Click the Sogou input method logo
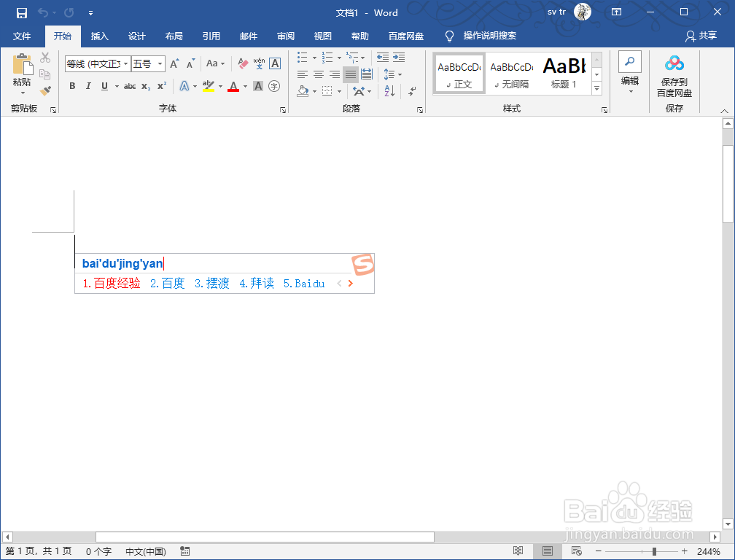 click(363, 264)
